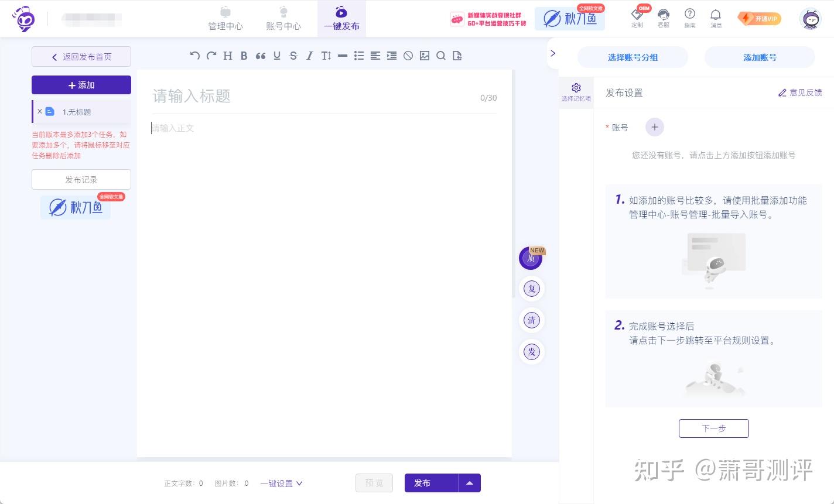Click the 下一步 next step button

click(x=714, y=428)
